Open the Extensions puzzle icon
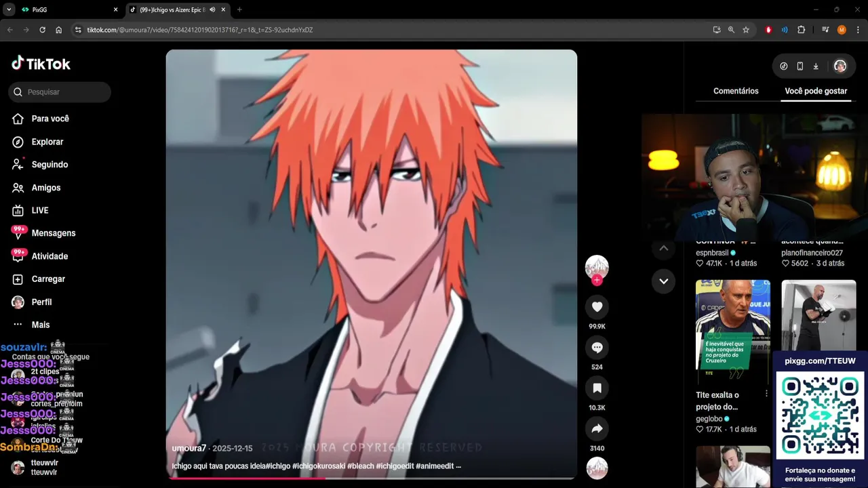The image size is (868, 488). coord(801,30)
